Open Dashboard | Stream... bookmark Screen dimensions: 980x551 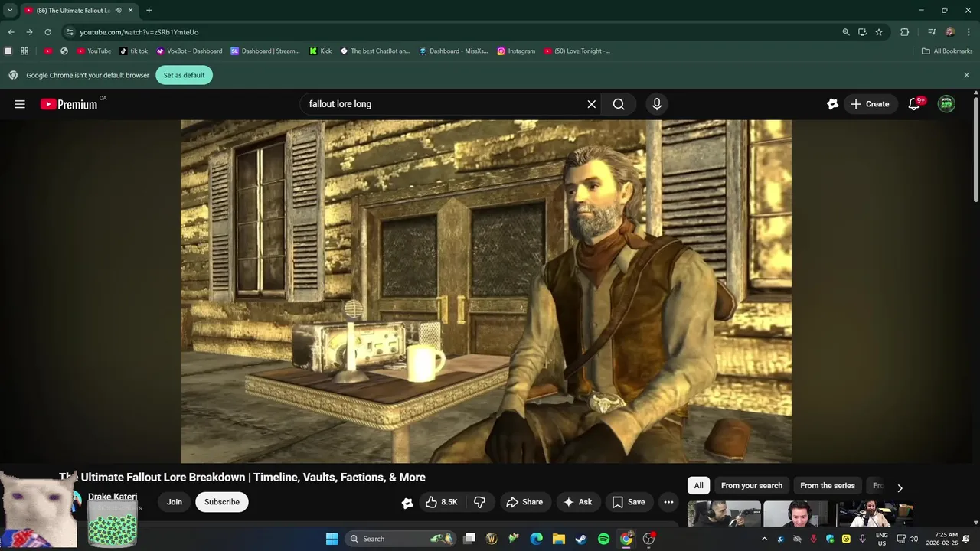coord(266,51)
